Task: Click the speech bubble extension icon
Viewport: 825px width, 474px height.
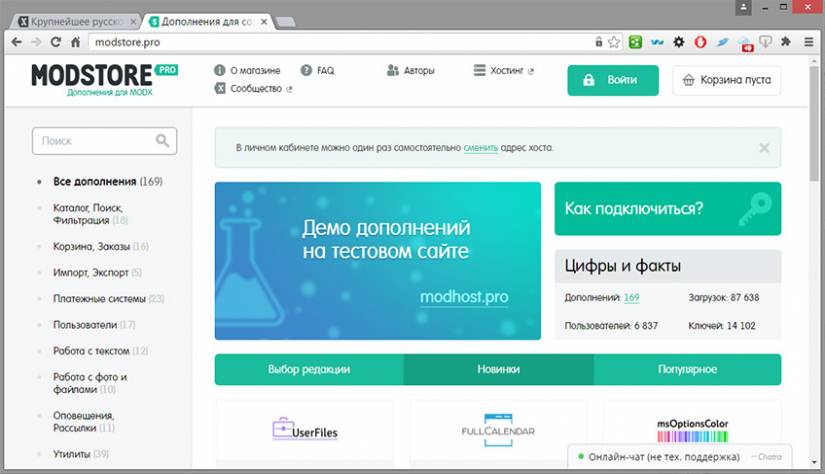Action: tap(766, 42)
